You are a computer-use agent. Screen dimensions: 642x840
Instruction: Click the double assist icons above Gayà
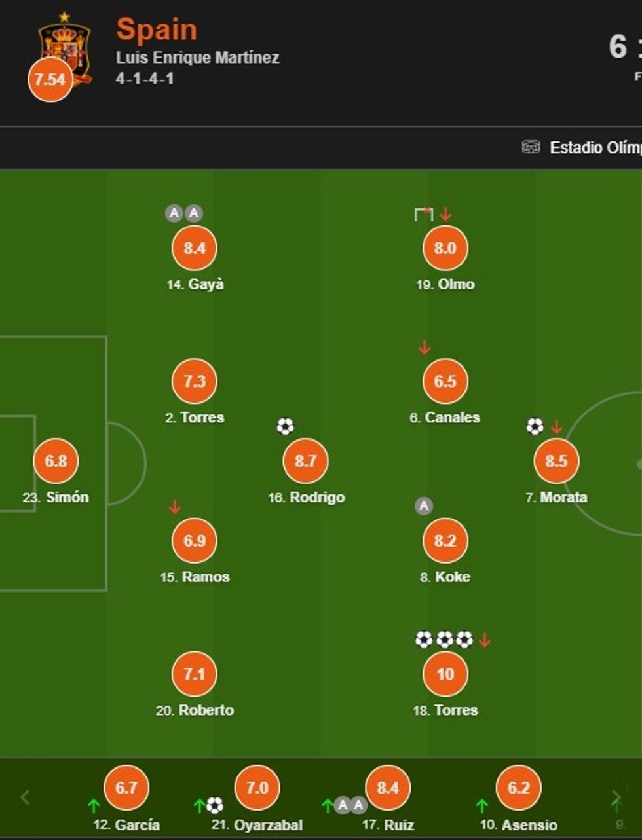click(183, 213)
